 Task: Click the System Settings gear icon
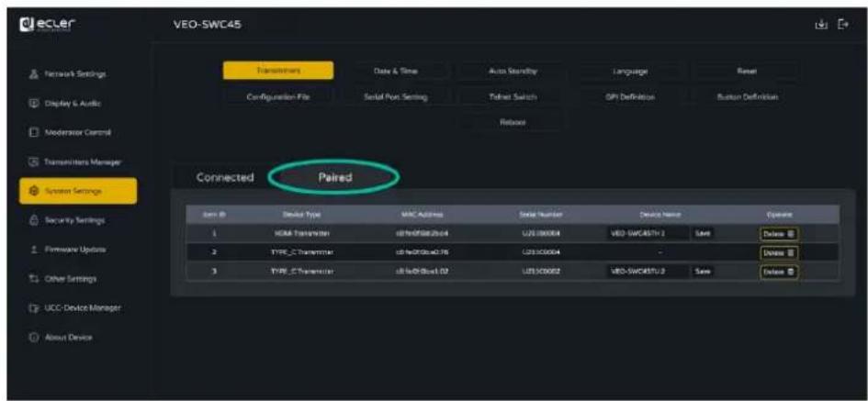point(33,192)
